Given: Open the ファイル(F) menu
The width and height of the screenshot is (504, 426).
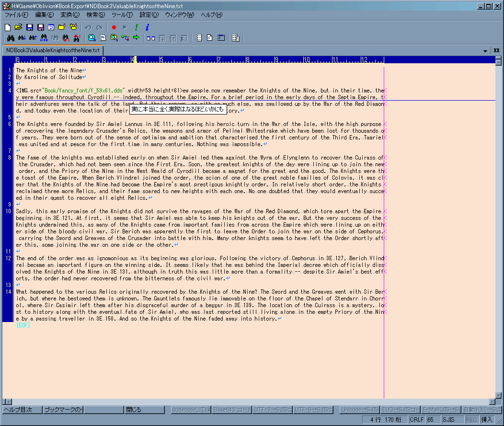Looking at the screenshot, I should click(16, 15).
